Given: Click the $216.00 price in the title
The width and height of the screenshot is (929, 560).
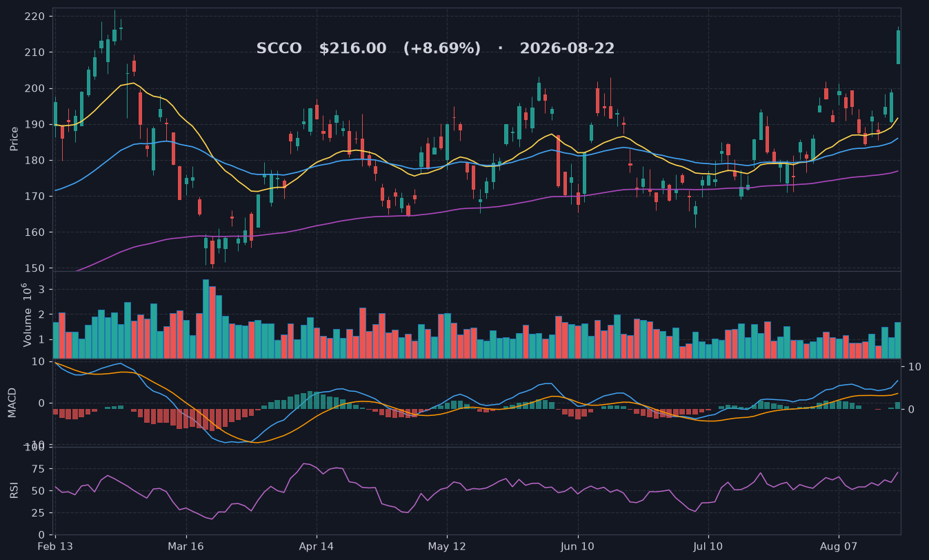Looking at the screenshot, I should [352, 49].
